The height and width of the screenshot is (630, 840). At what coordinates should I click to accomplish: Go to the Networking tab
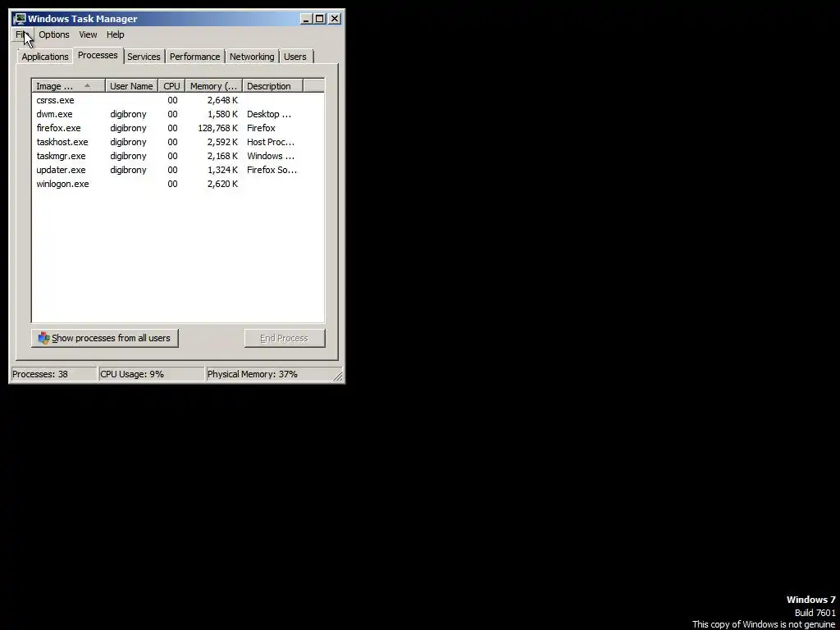(252, 57)
